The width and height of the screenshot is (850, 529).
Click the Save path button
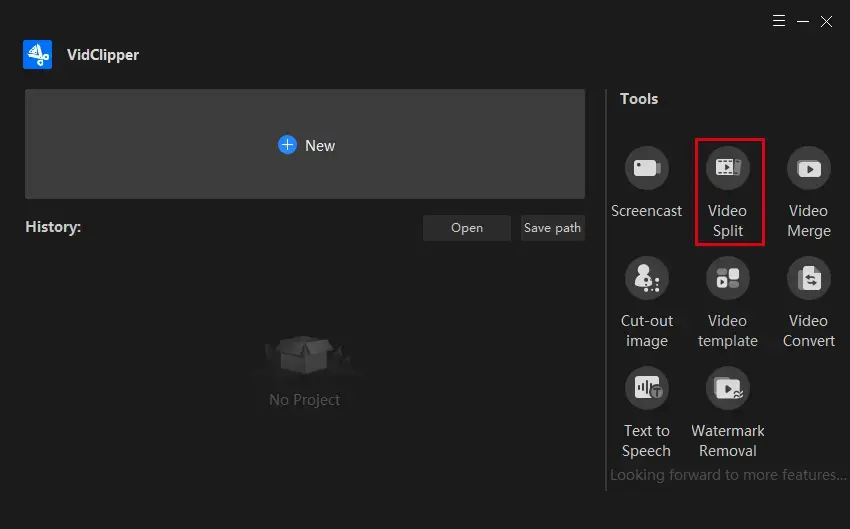[552, 228]
